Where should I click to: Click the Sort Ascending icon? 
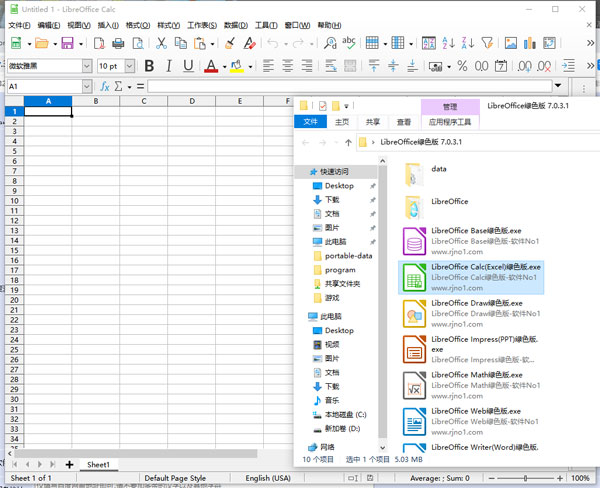[x=451, y=43]
